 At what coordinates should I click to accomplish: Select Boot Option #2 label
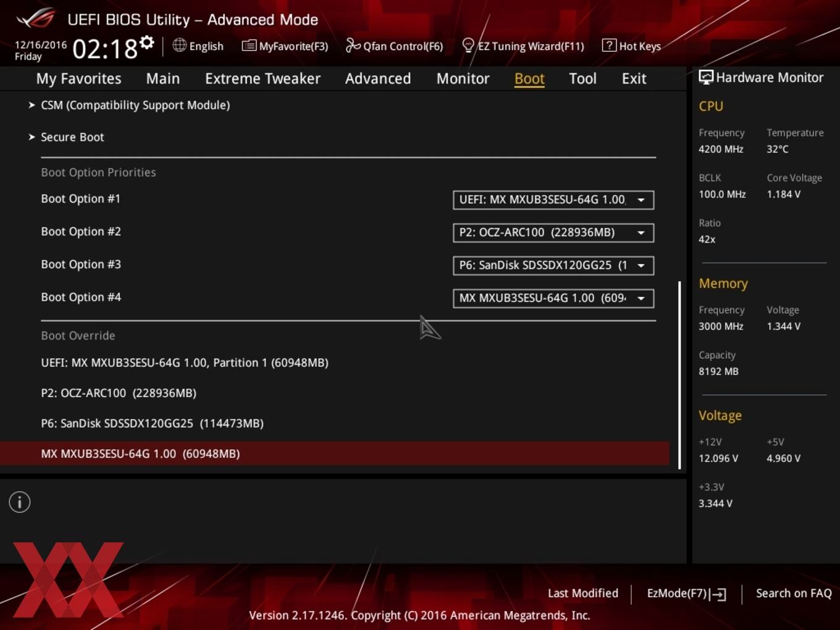[x=81, y=232]
